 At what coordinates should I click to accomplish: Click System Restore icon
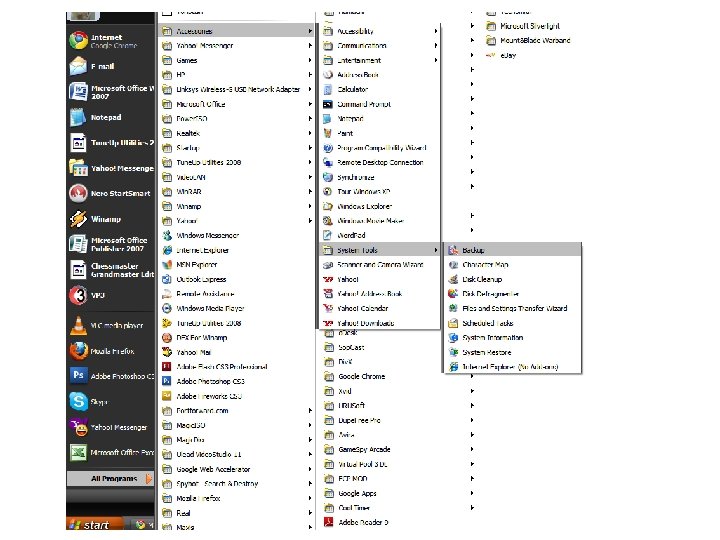453,352
